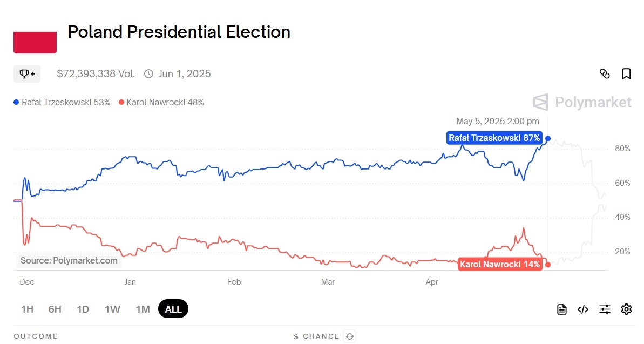Click refresh icon next to % Chance
This screenshot has width=644, height=344.
point(350,336)
